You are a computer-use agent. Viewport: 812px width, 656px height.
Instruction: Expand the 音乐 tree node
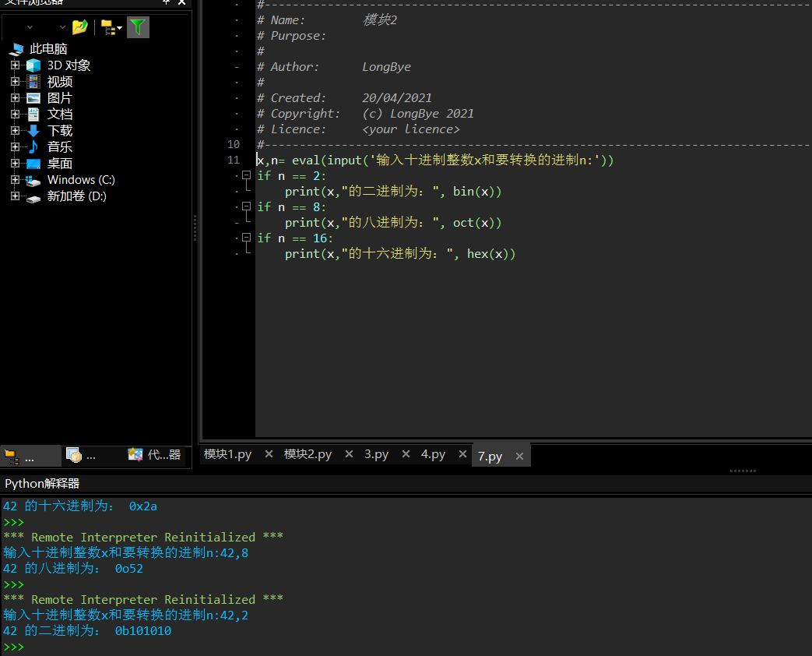(x=15, y=146)
